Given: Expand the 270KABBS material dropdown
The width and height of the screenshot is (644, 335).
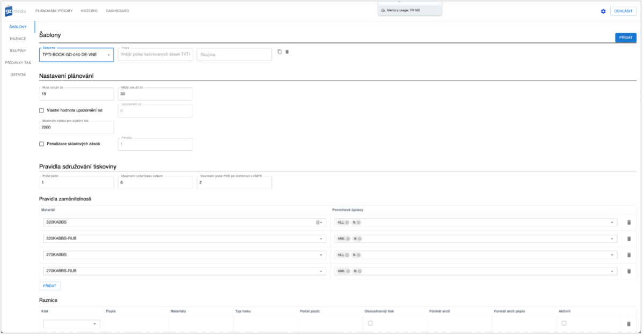Looking at the screenshot, I should tap(321, 255).
